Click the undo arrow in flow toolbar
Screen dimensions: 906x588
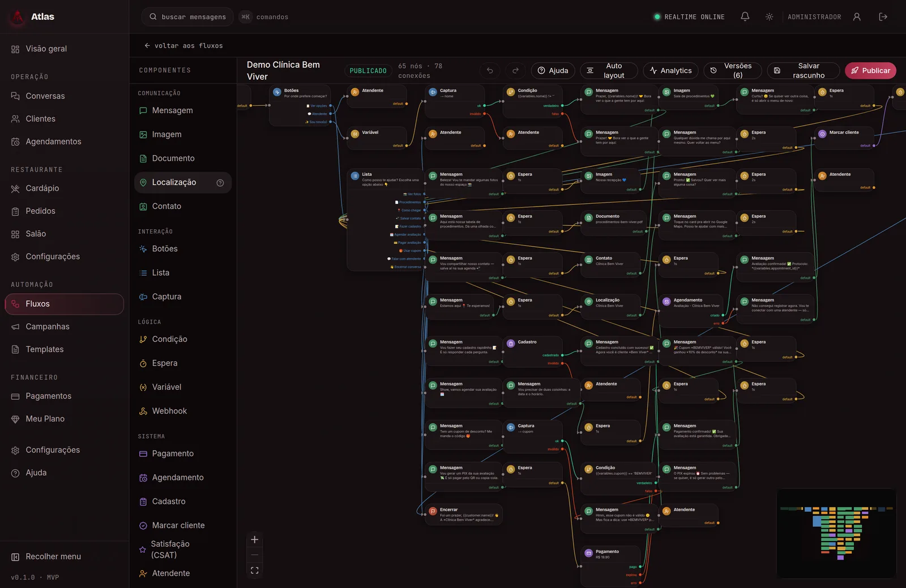[490, 71]
